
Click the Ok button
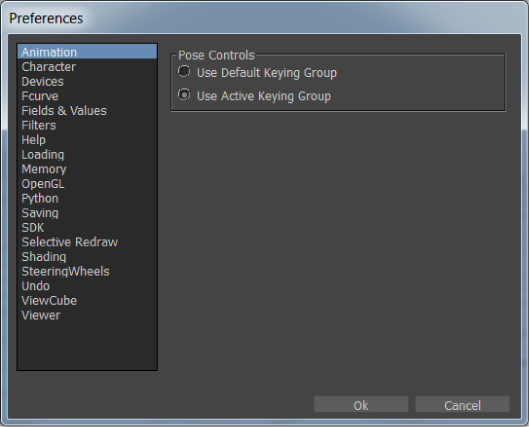pos(361,404)
